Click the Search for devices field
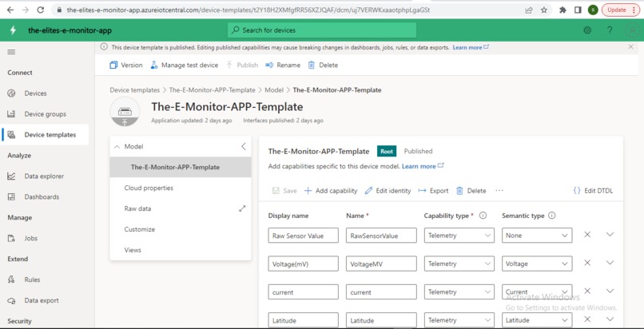 point(322,30)
